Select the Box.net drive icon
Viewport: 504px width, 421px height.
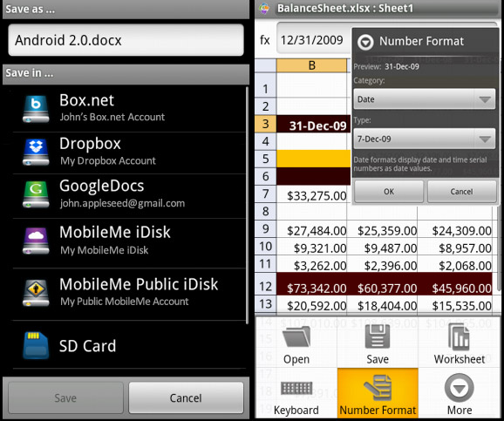tap(36, 109)
